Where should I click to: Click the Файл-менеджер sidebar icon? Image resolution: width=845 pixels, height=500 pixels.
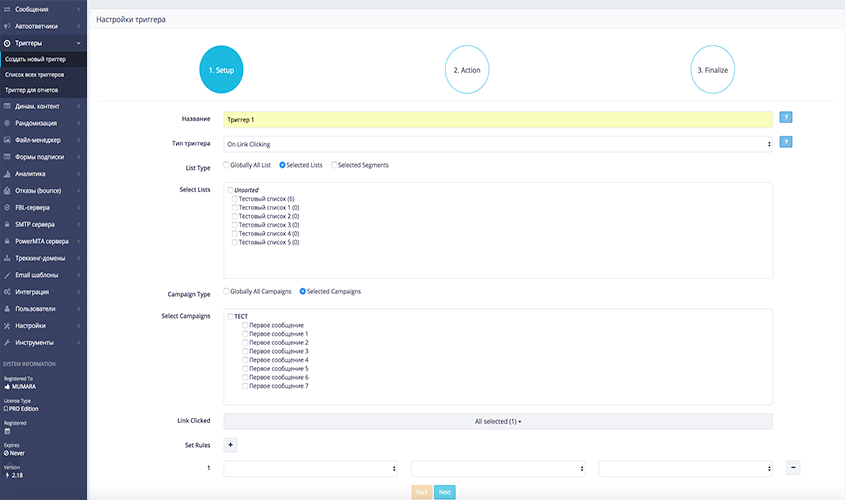[7, 140]
